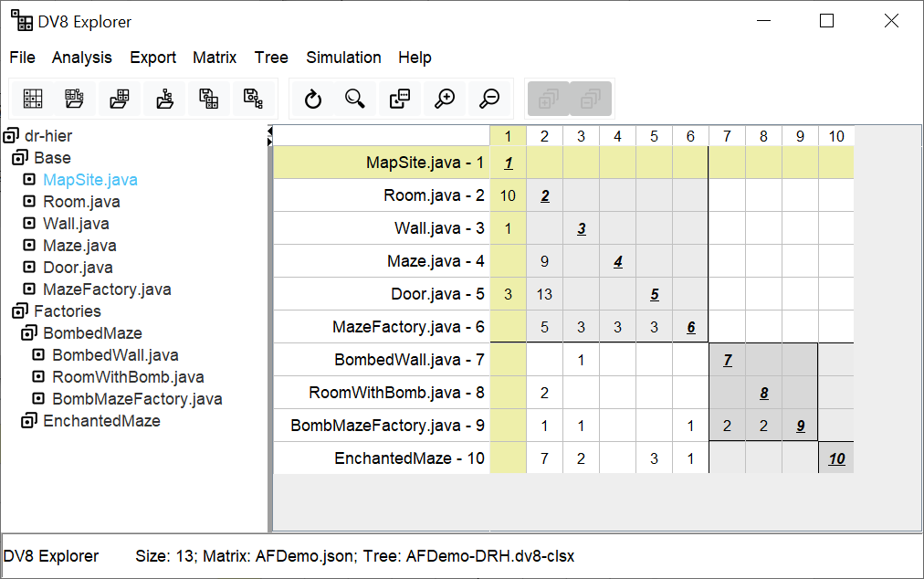Image resolution: width=924 pixels, height=579 pixels.
Task: Click the row header 'MapSite.java - 1'
Action: click(382, 163)
